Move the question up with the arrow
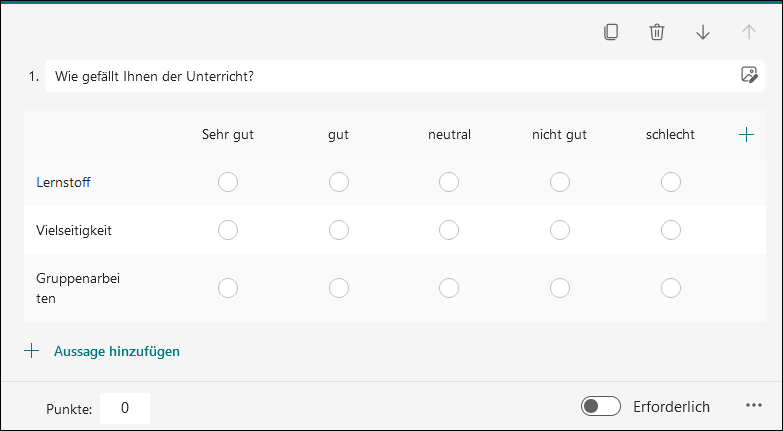The width and height of the screenshot is (783, 431). (x=749, y=32)
